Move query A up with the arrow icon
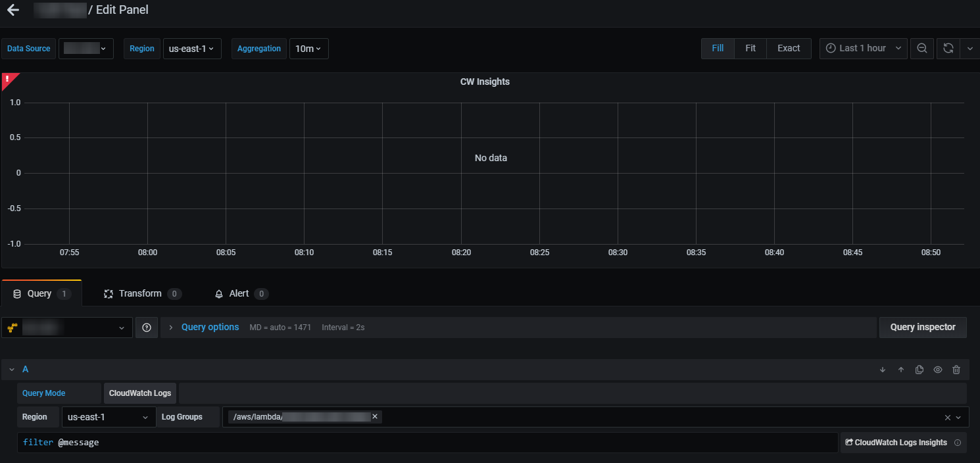Screen dimensions: 980x463 point(900,369)
